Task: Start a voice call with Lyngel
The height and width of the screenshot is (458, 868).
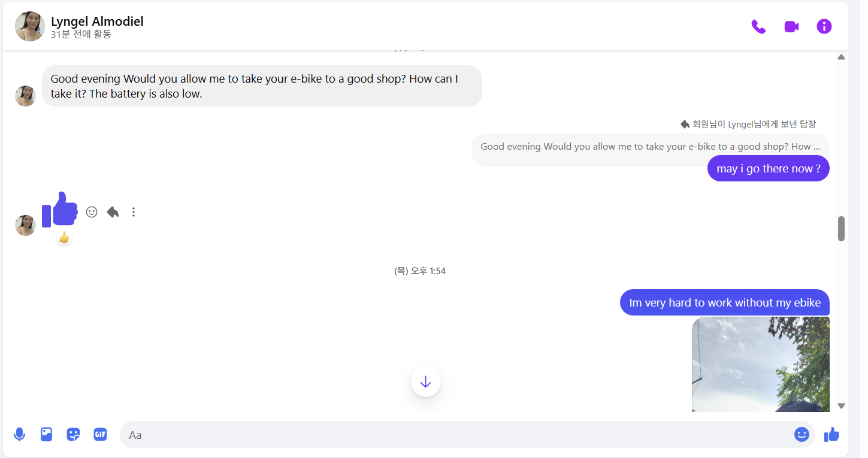Action: click(758, 27)
